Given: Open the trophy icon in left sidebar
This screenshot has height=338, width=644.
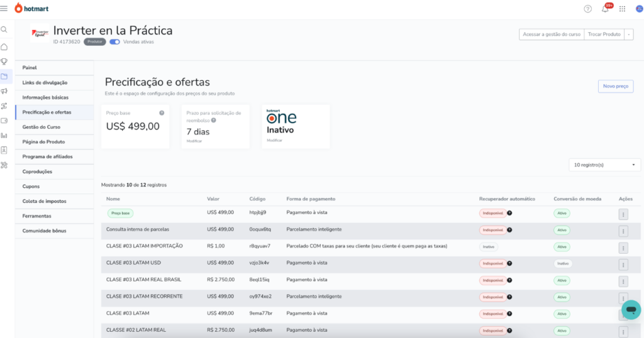Looking at the screenshot, I should click(x=4, y=62).
